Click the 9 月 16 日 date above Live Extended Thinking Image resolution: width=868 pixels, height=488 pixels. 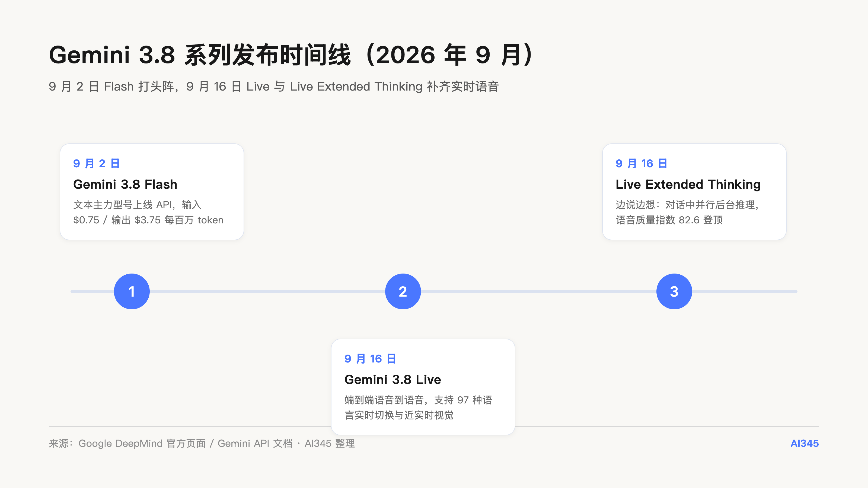pyautogui.click(x=642, y=163)
